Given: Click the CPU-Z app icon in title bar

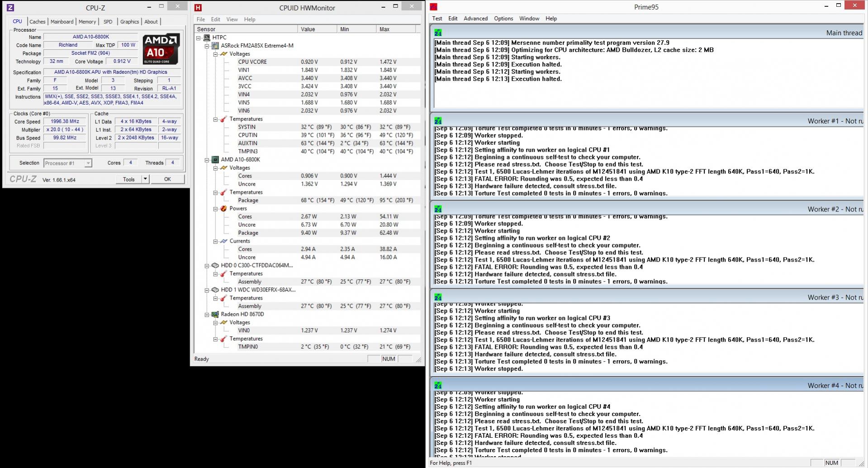Looking at the screenshot, I should click(11, 8).
